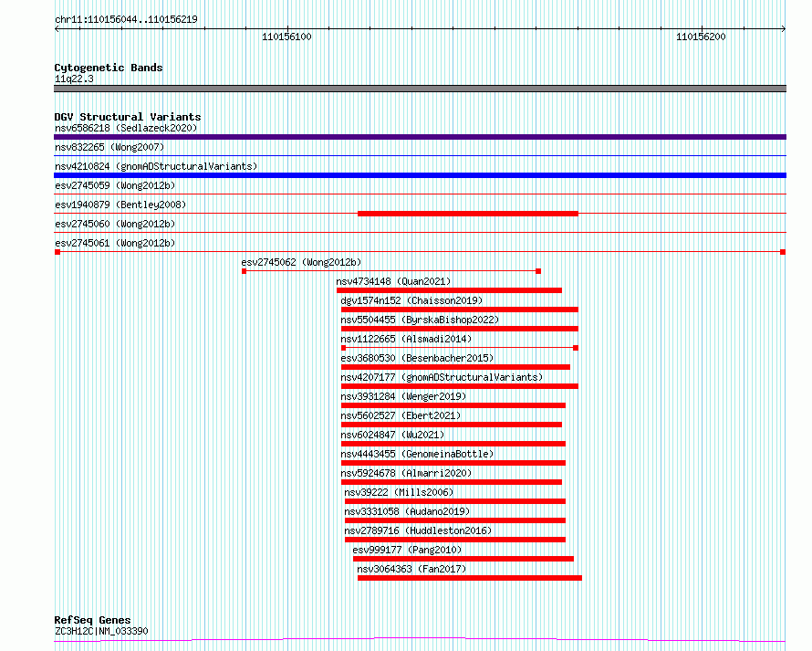Viewport: 812px width, 651px height.
Task: Select the red nsv3331058 variant bar
Action: 455,520
